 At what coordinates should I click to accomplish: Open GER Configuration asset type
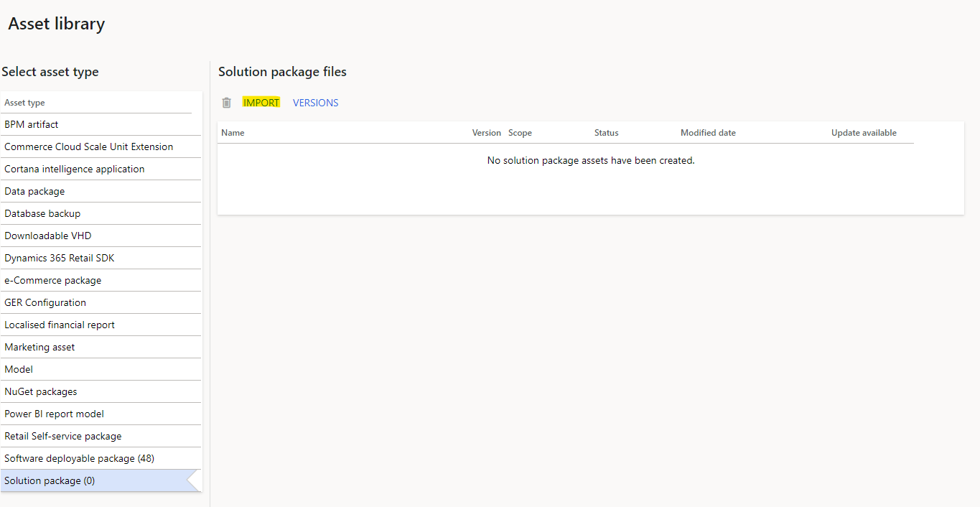click(x=45, y=302)
